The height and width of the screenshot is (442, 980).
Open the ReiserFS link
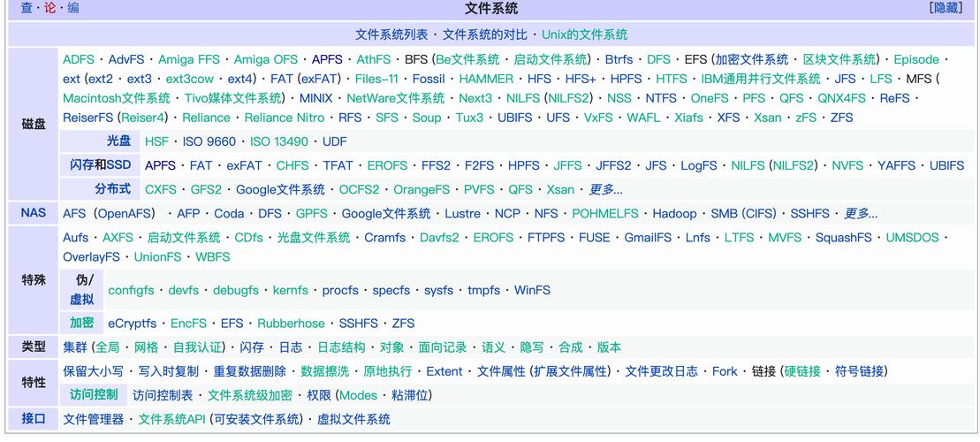click(88, 118)
